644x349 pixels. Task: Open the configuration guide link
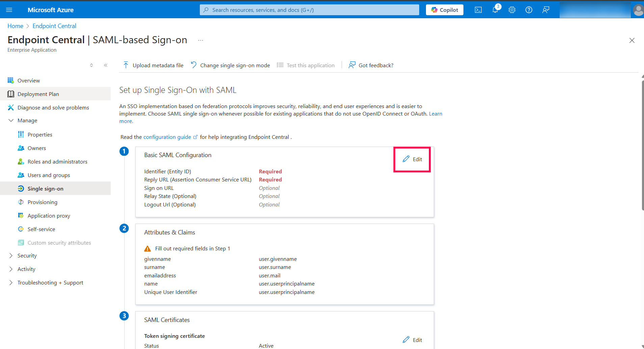pyautogui.click(x=167, y=137)
